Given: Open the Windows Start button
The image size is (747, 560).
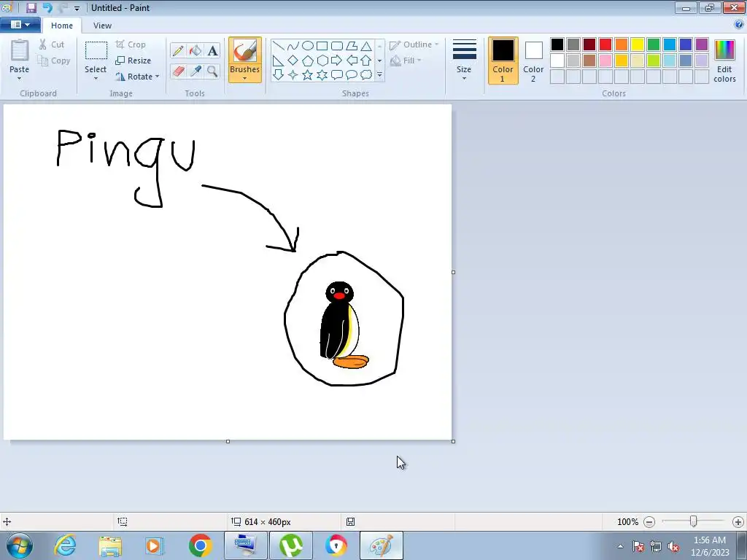Looking at the screenshot, I should pos(19,545).
